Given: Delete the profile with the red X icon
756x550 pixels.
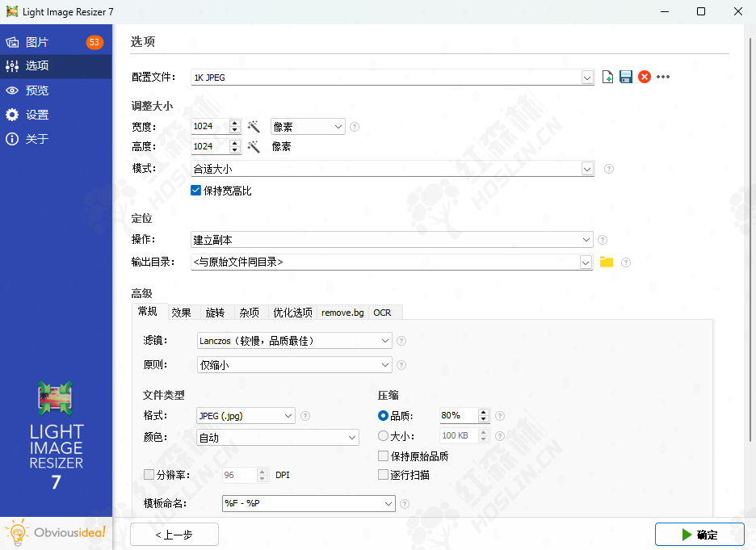Looking at the screenshot, I should (645, 77).
